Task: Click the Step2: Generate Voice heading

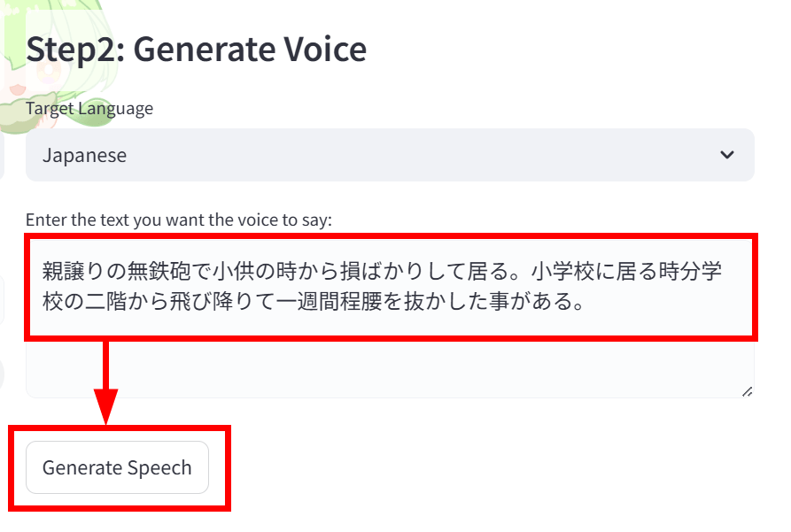Action: point(196,49)
